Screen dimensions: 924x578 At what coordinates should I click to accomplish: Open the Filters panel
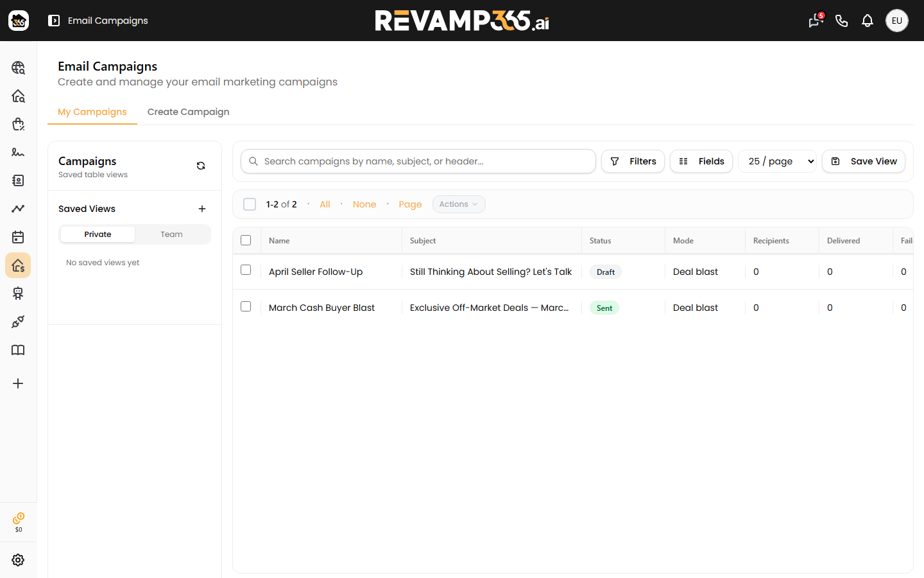[x=633, y=161]
